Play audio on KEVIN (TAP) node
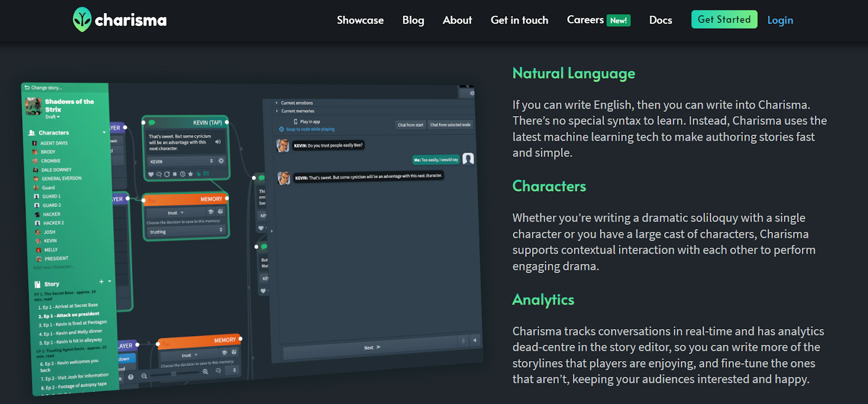Screen dimensions: 868x404 [x=218, y=142]
